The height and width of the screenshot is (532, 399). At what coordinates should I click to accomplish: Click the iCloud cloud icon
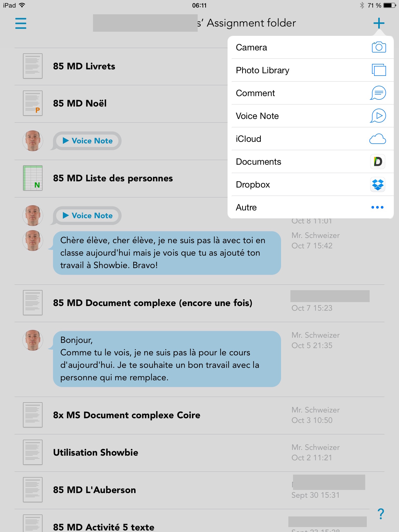click(377, 139)
